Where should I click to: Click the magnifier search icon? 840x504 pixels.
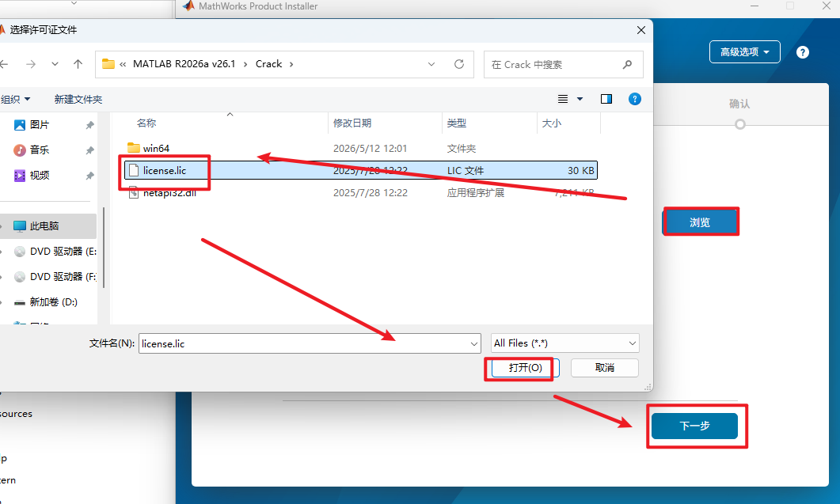(627, 65)
